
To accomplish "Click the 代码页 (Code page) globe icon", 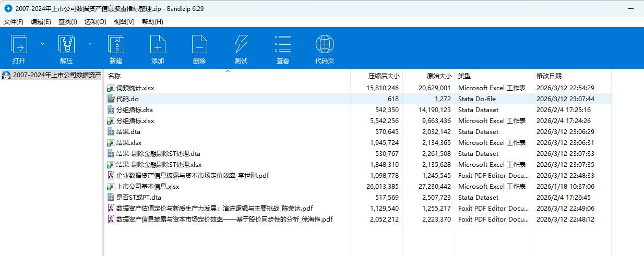I will [x=325, y=44].
